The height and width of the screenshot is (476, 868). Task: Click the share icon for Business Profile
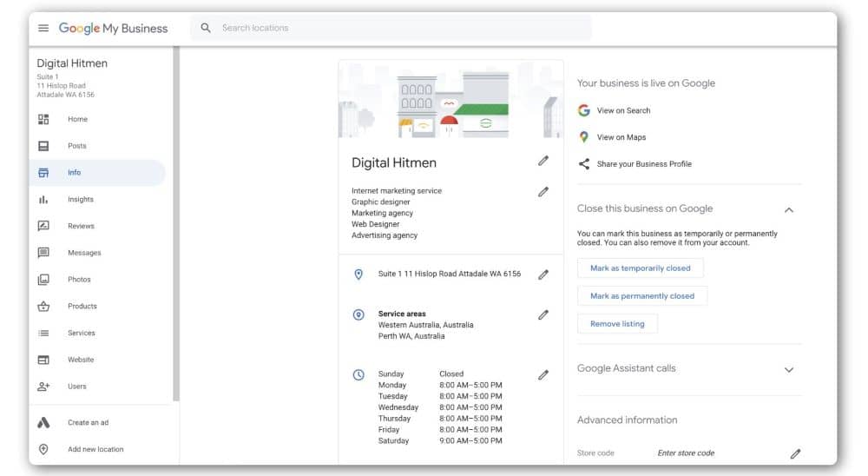pyautogui.click(x=584, y=163)
